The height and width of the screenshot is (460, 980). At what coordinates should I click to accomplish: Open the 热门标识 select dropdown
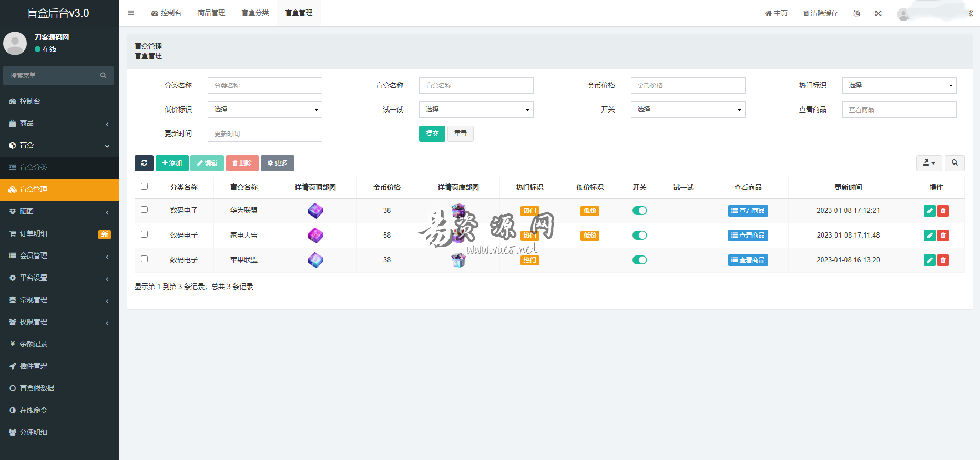coord(900,85)
